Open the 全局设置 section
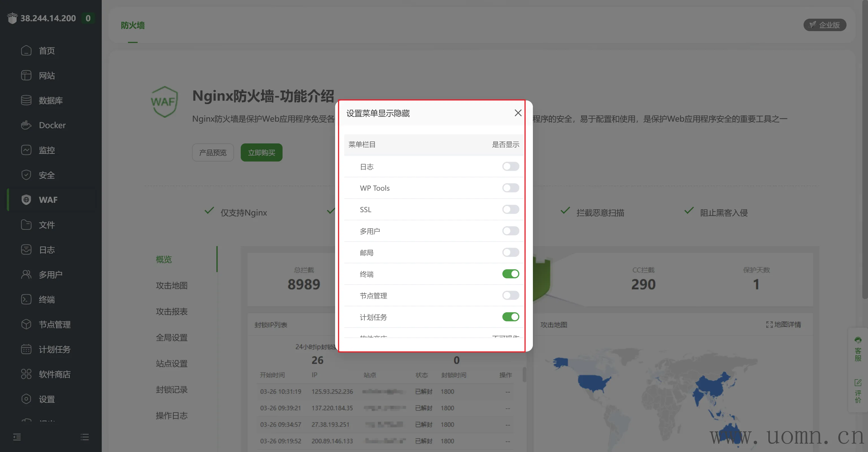 pyautogui.click(x=172, y=337)
